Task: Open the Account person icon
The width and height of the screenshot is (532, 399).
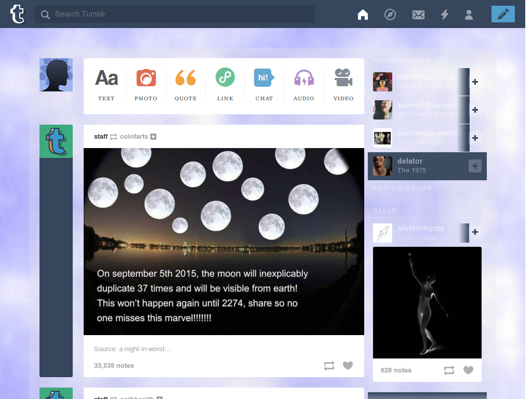Action: [469, 15]
